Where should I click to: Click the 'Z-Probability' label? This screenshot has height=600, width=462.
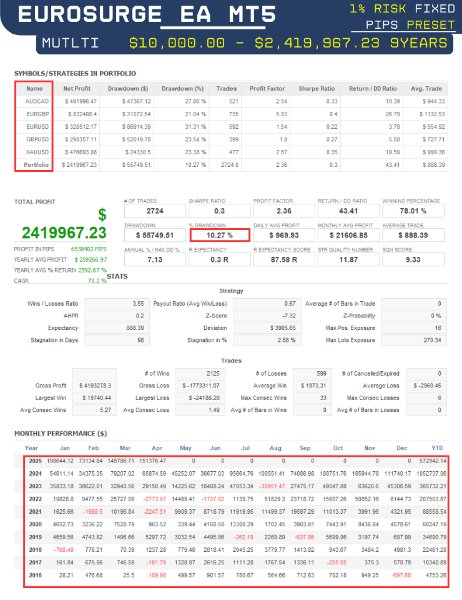tap(359, 316)
